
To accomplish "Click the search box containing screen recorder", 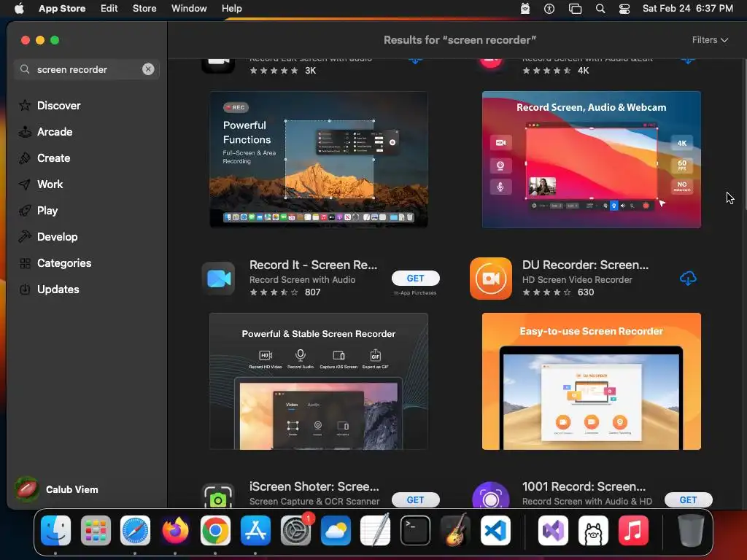I will point(86,69).
